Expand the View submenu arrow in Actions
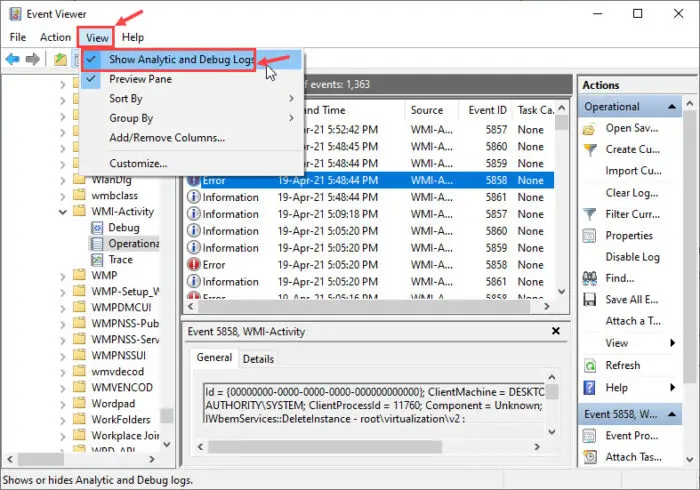Image resolution: width=700 pixels, height=490 pixels. pos(673,343)
